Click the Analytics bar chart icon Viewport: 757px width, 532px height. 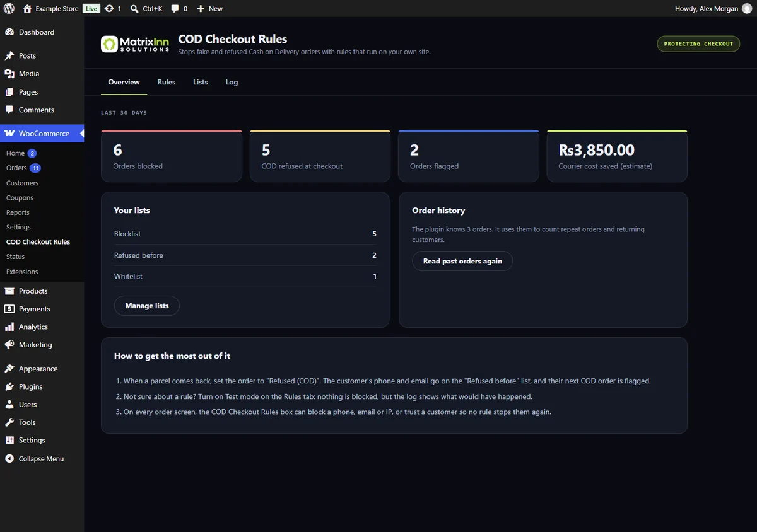9,327
